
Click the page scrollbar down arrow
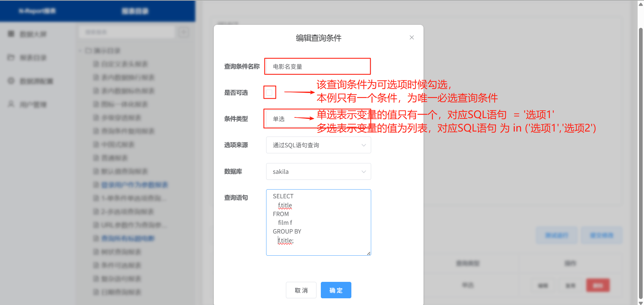[x=641, y=303]
